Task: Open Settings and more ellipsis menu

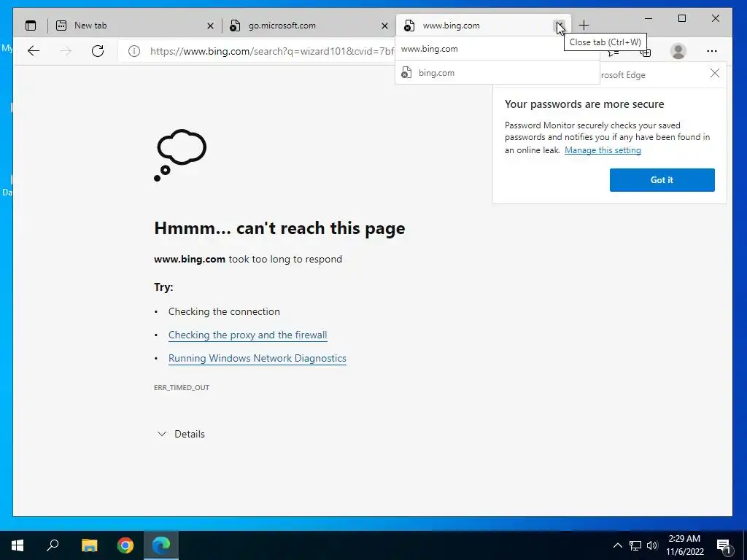Action: [712, 51]
